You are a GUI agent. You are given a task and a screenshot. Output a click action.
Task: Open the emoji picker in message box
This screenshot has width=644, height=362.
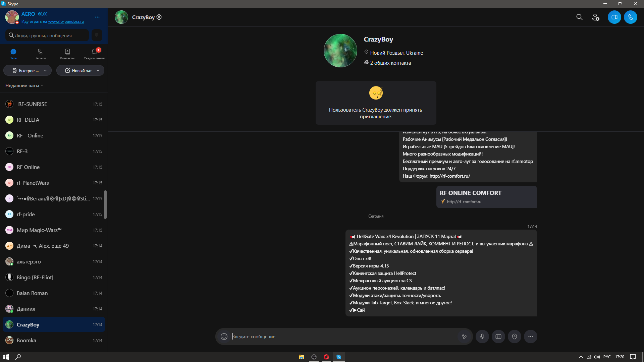pos(224,337)
